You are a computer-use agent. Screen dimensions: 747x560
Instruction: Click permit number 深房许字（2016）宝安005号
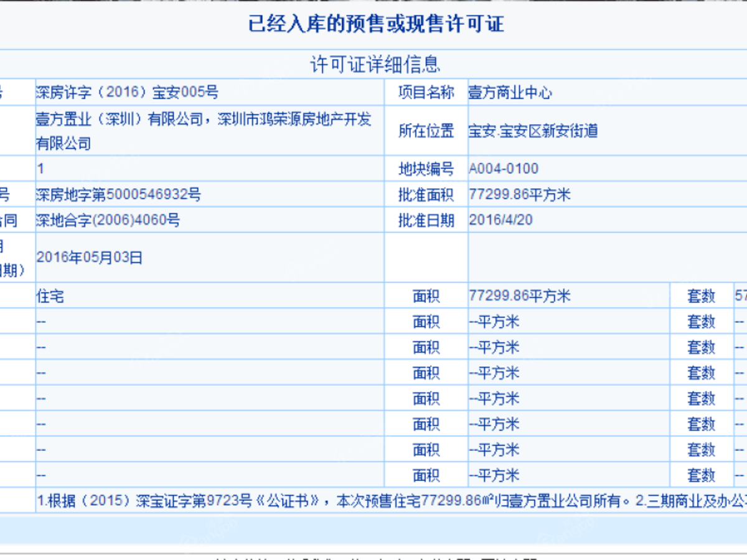pos(128,93)
